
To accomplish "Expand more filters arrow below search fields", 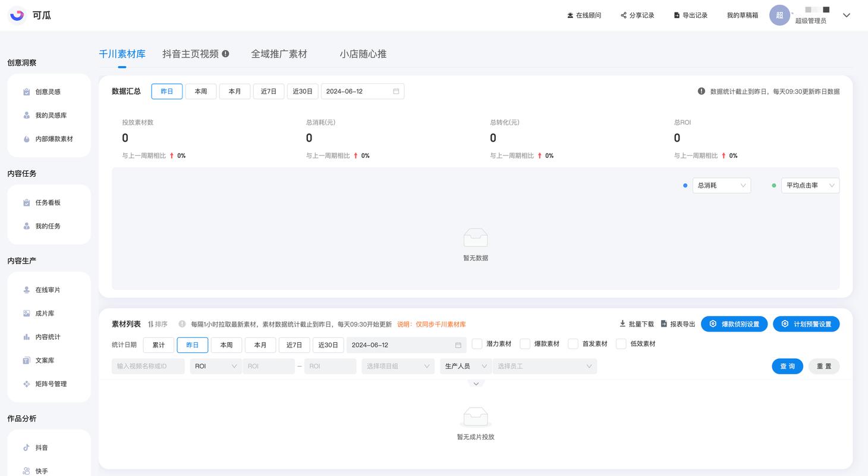I will coord(476,384).
